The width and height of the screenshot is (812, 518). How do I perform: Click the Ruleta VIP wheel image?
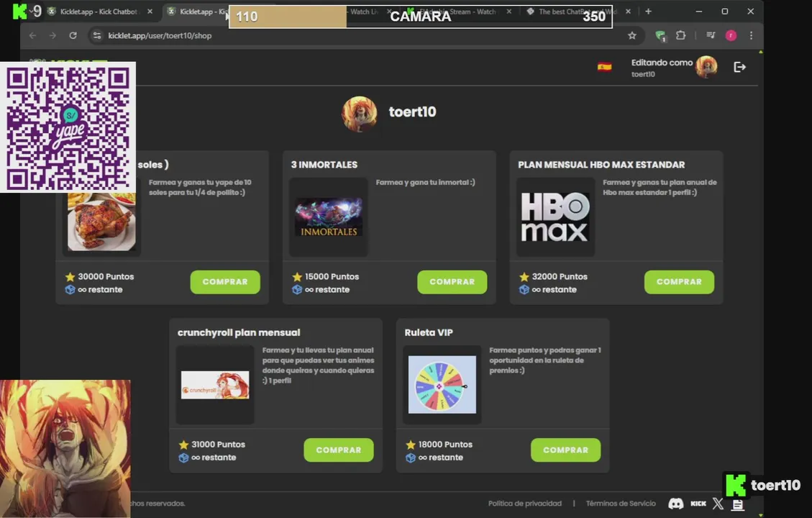pos(442,384)
